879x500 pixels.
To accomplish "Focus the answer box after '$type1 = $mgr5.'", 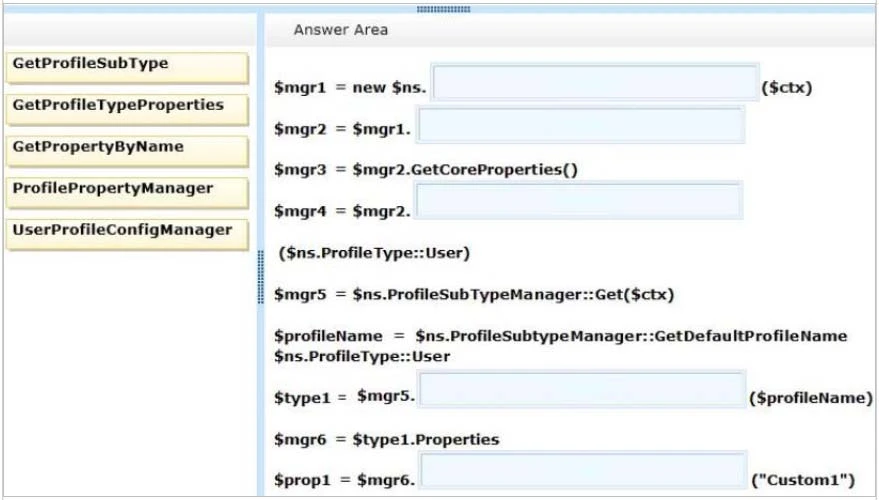I will [581, 391].
